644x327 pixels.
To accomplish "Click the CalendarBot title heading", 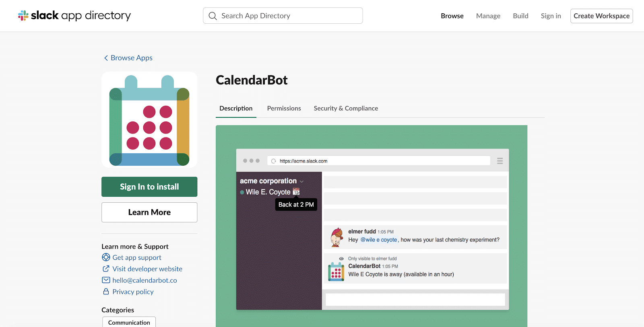I will (x=252, y=80).
